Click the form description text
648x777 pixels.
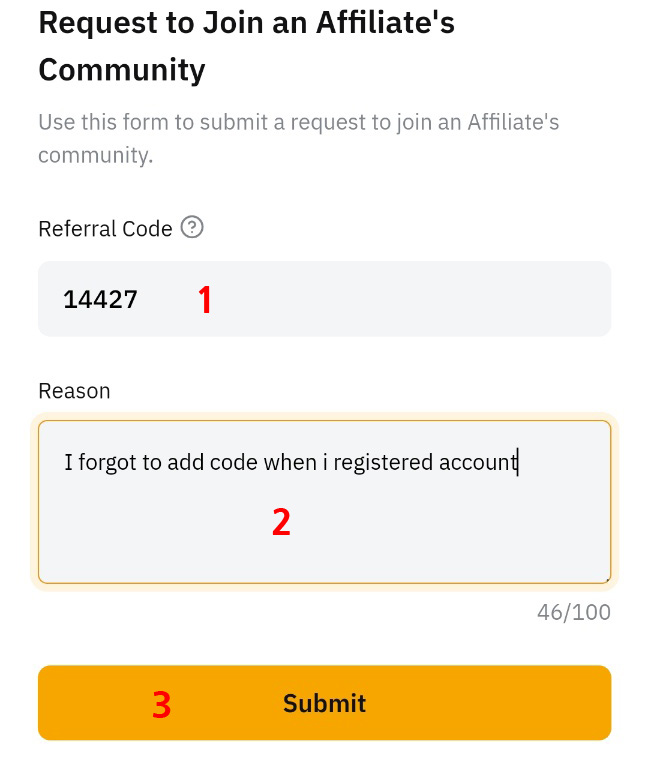pos(299,138)
